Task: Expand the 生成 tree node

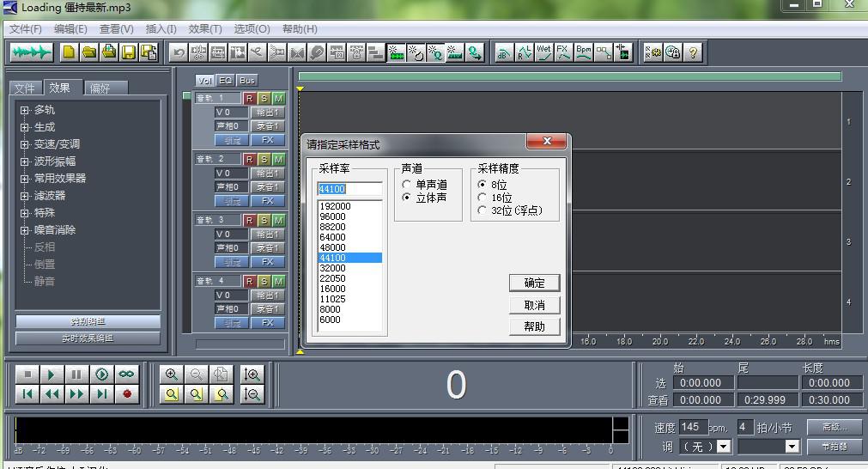Action: click(x=24, y=127)
